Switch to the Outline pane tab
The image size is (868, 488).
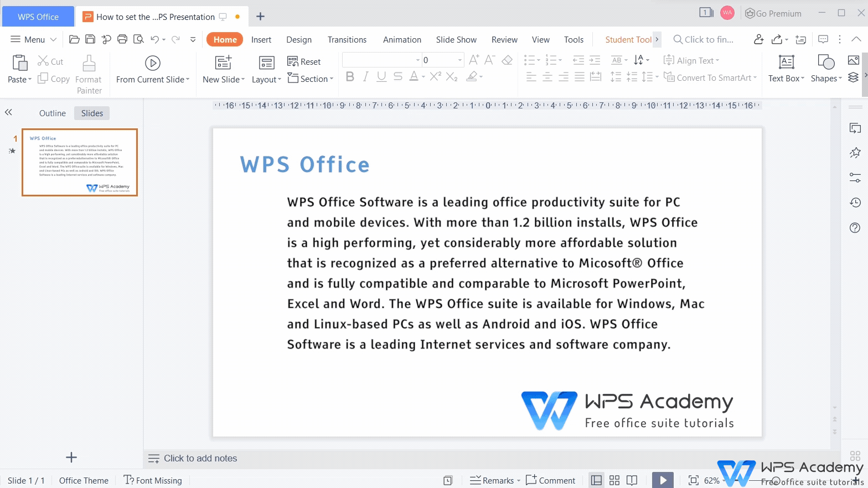pyautogui.click(x=53, y=113)
